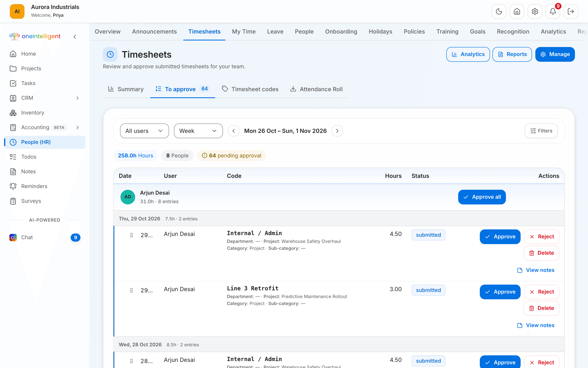Open the Attendance Roll sub-tab

tap(316, 89)
